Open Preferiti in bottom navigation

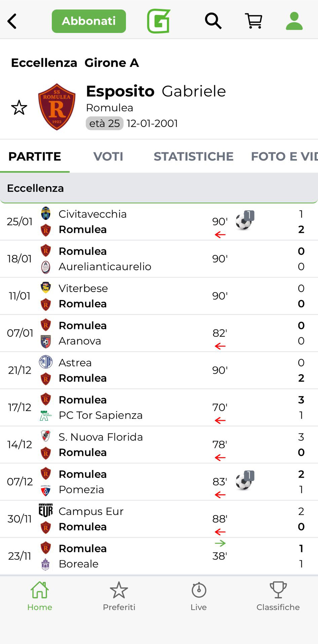click(119, 596)
